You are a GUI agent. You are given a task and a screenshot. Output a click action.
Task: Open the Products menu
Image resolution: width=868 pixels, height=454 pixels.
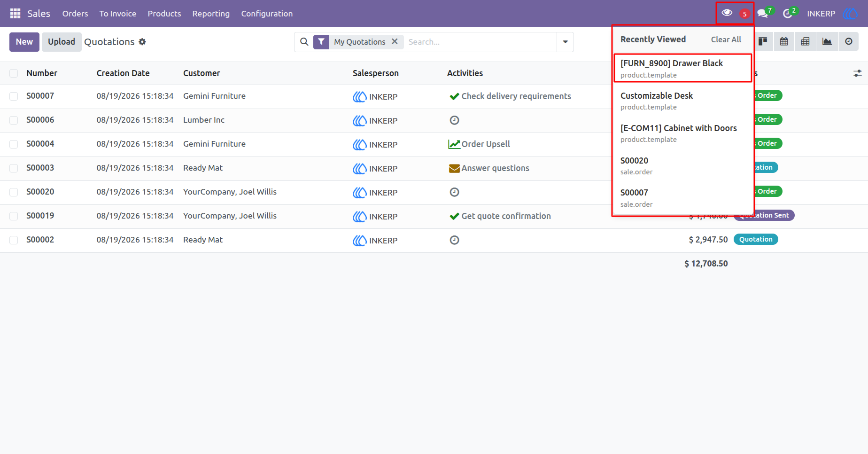point(164,14)
